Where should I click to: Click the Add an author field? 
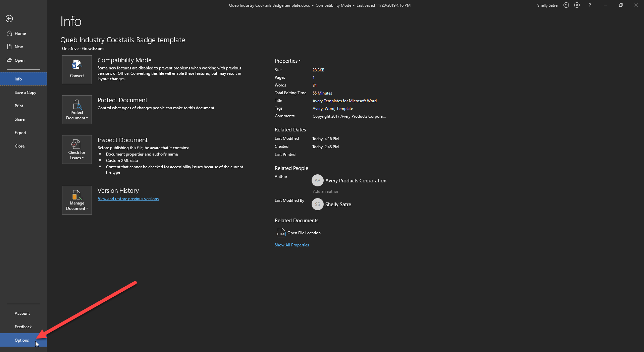click(325, 191)
